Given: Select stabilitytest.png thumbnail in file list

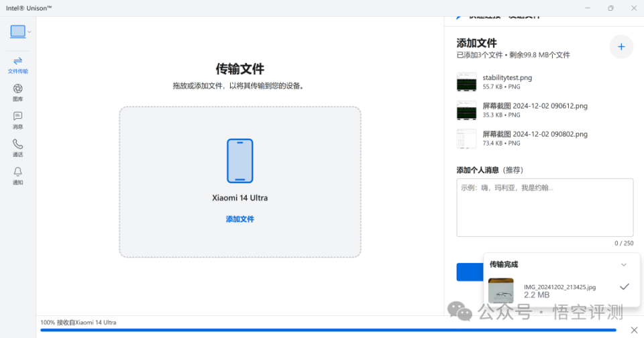Looking at the screenshot, I should 467,82.
